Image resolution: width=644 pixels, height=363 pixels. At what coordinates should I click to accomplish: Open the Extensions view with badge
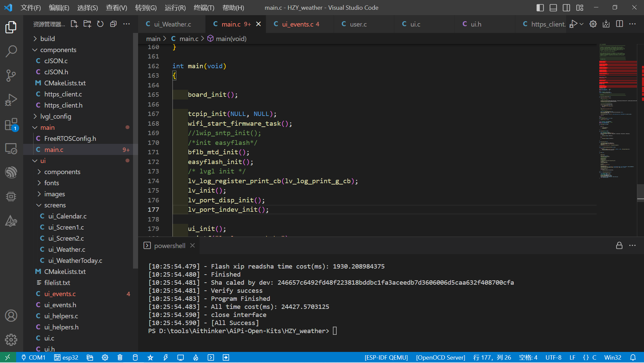[x=11, y=124]
